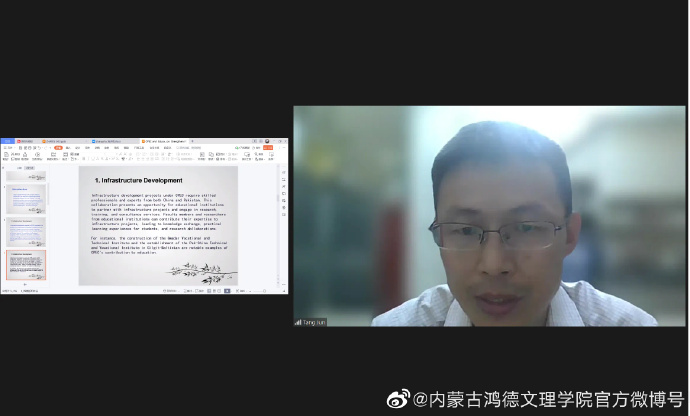Start slideshow from the blue status bar button
Image resolution: width=690 pixels, height=416 pixels.
point(228,290)
